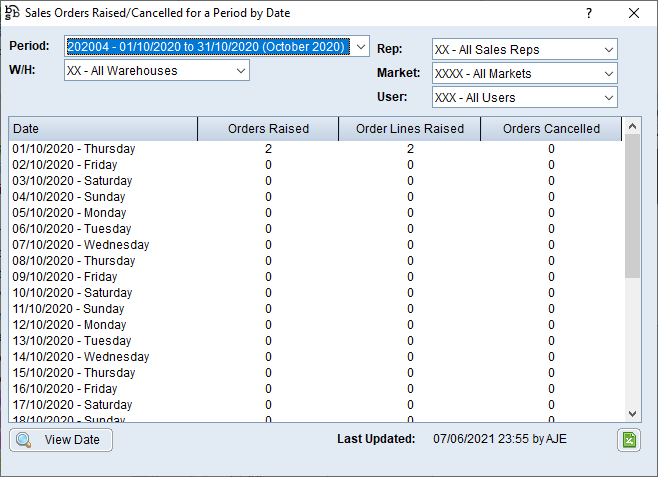Click the Excel export icon
Image resolution: width=658 pixels, height=477 pixels.
[628, 440]
